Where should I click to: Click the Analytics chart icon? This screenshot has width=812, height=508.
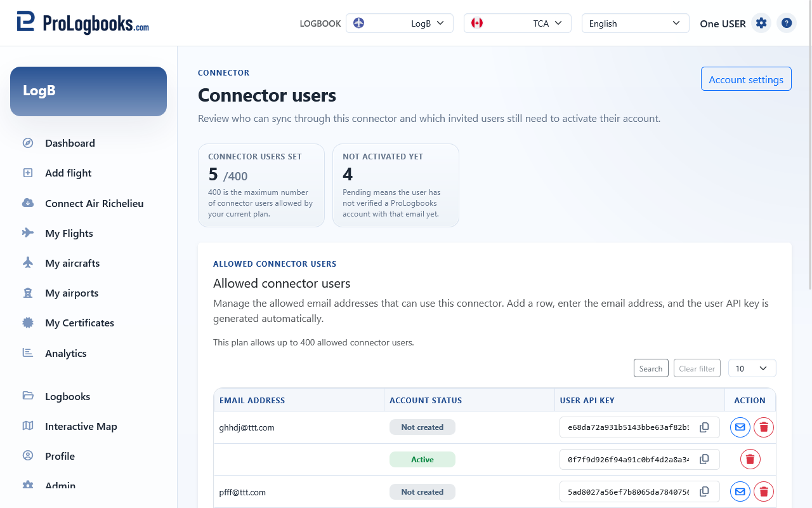28,353
